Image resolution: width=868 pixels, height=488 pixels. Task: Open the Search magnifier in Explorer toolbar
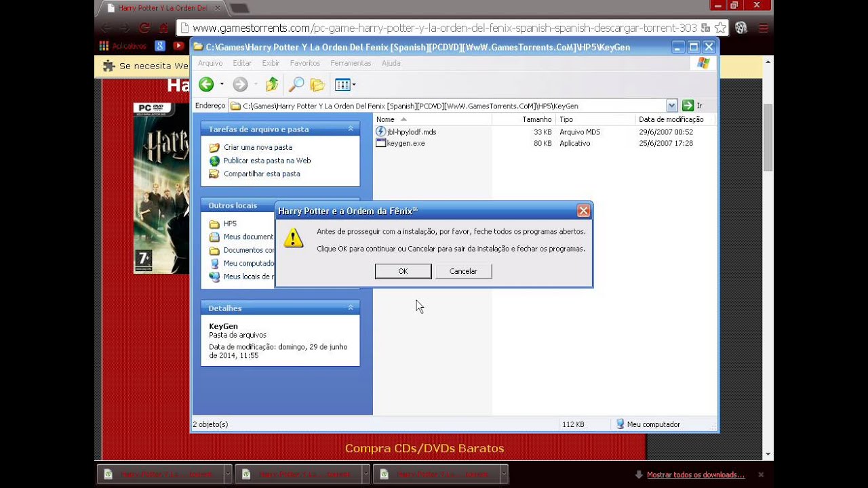tap(296, 85)
